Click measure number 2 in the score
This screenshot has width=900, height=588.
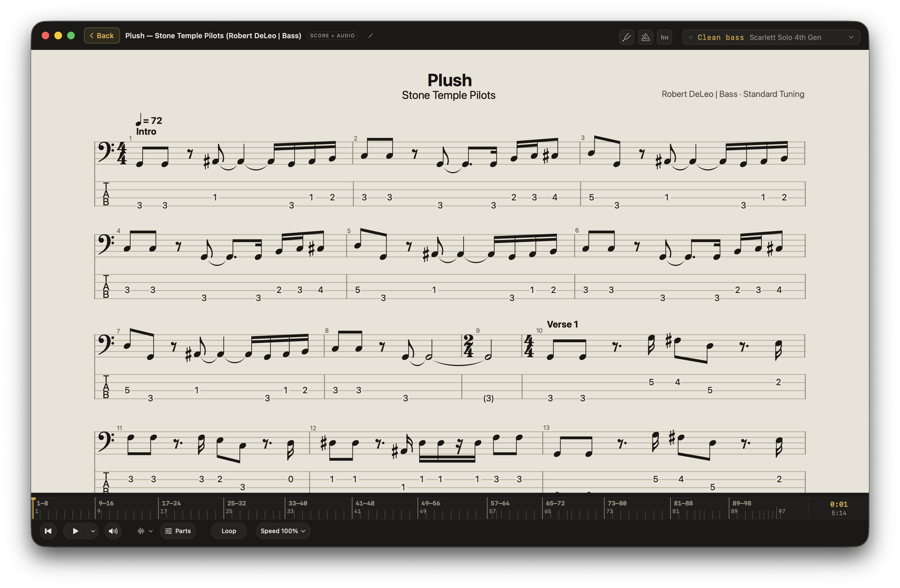(356, 138)
